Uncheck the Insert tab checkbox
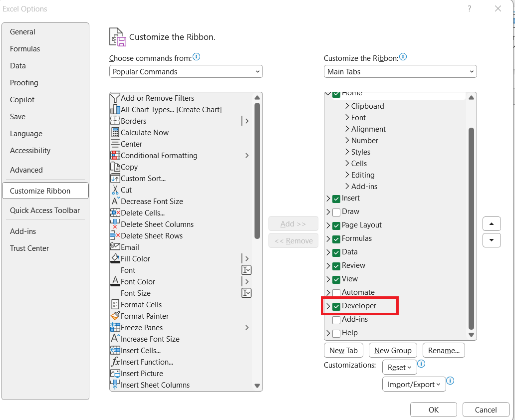The width and height of the screenshot is (515, 420). coord(336,199)
